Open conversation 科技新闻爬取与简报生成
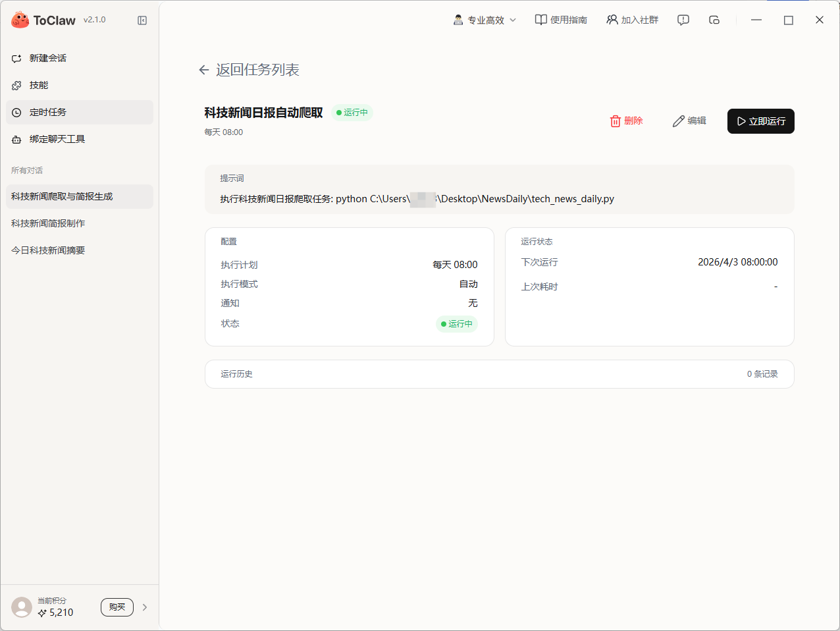 click(62, 196)
